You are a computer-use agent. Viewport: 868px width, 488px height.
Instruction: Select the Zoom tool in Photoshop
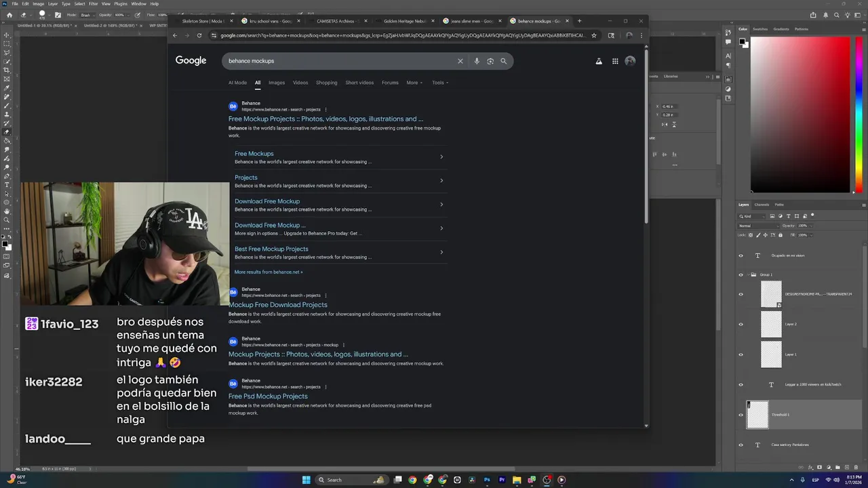(7, 222)
